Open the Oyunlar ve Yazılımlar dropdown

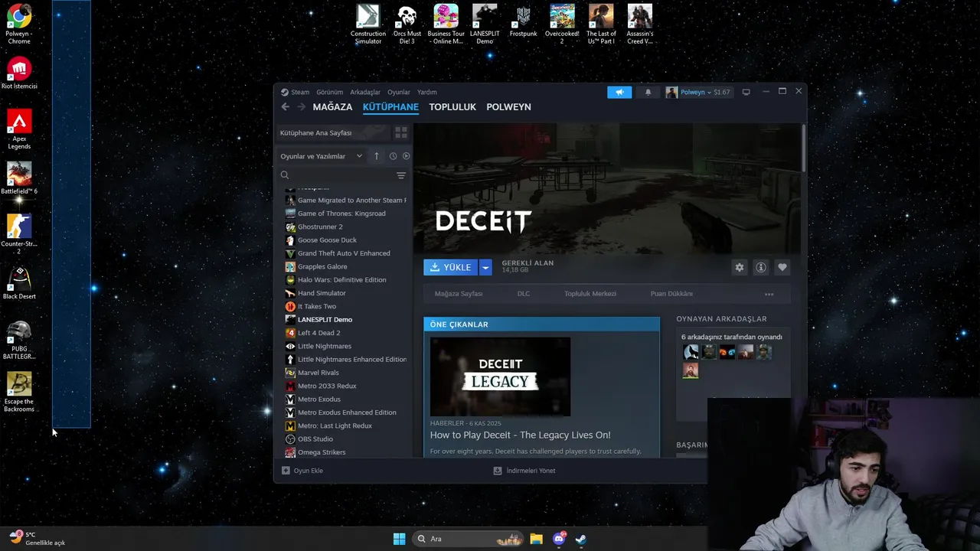321,156
